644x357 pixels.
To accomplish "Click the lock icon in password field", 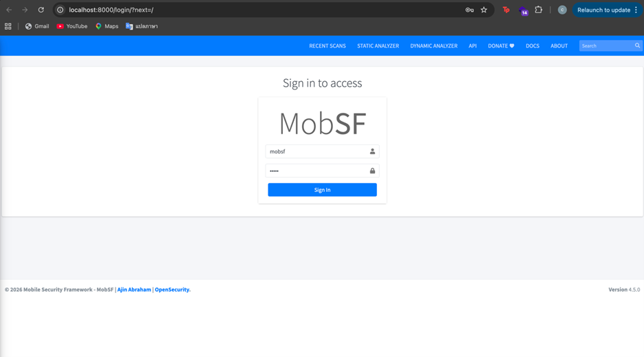I will [372, 171].
